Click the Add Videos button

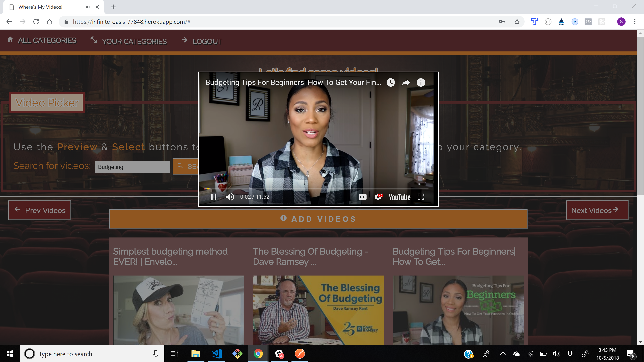[318, 219]
